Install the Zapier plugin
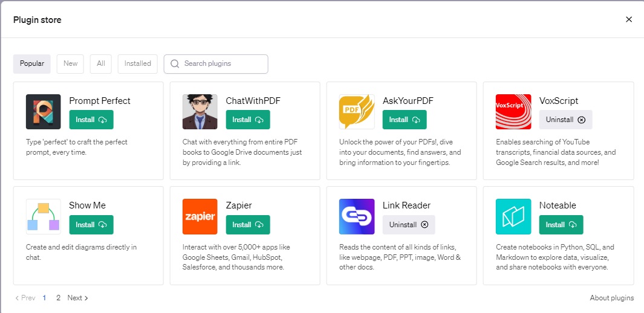Viewport: 644px width, 313px height. pyautogui.click(x=248, y=225)
